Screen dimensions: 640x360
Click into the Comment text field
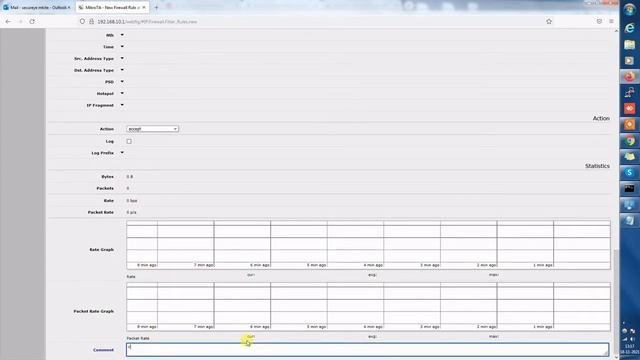click(367, 350)
